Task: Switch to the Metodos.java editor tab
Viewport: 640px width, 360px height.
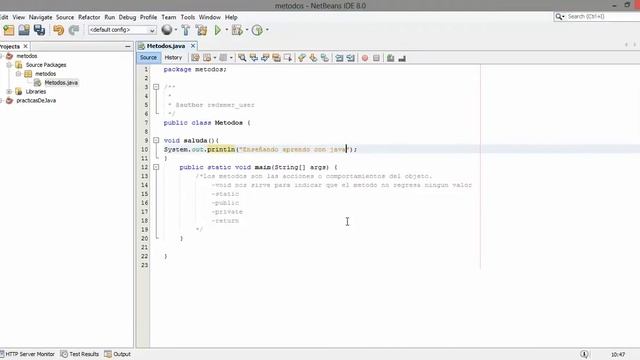Action: [166, 46]
